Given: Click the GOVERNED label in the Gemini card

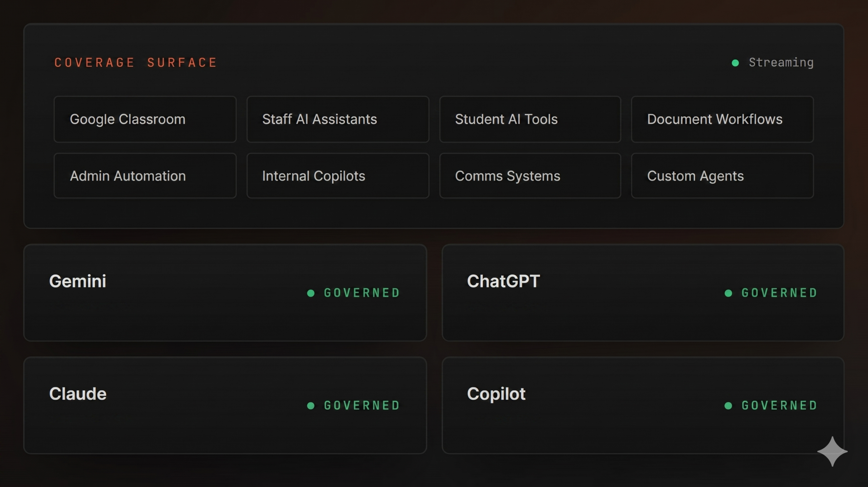Looking at the screenshot, I should [x=362, y=293].
